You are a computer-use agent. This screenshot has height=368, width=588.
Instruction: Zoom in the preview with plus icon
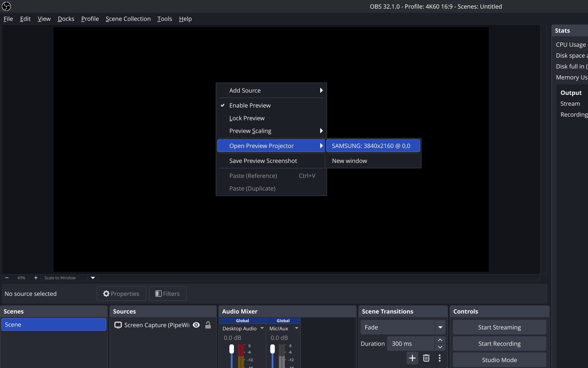pos(36,278)
